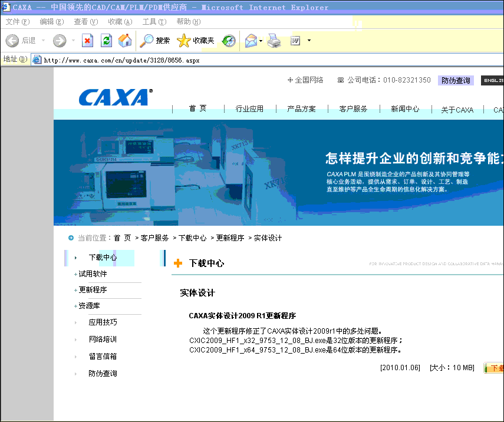Open History clock icon
The width and height of the screenshot is (504, 422).
click(229, 41)
